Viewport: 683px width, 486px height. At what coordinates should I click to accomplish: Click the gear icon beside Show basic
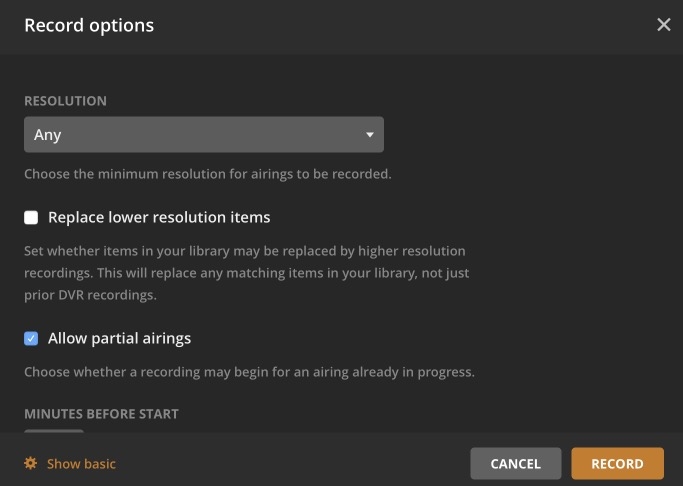point(31,463)
